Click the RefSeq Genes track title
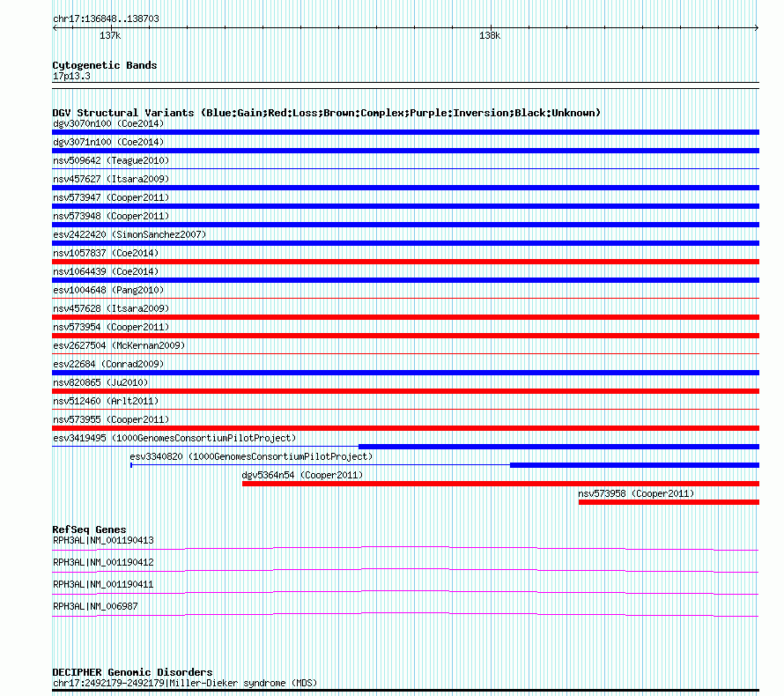 [x=90, y=529]
